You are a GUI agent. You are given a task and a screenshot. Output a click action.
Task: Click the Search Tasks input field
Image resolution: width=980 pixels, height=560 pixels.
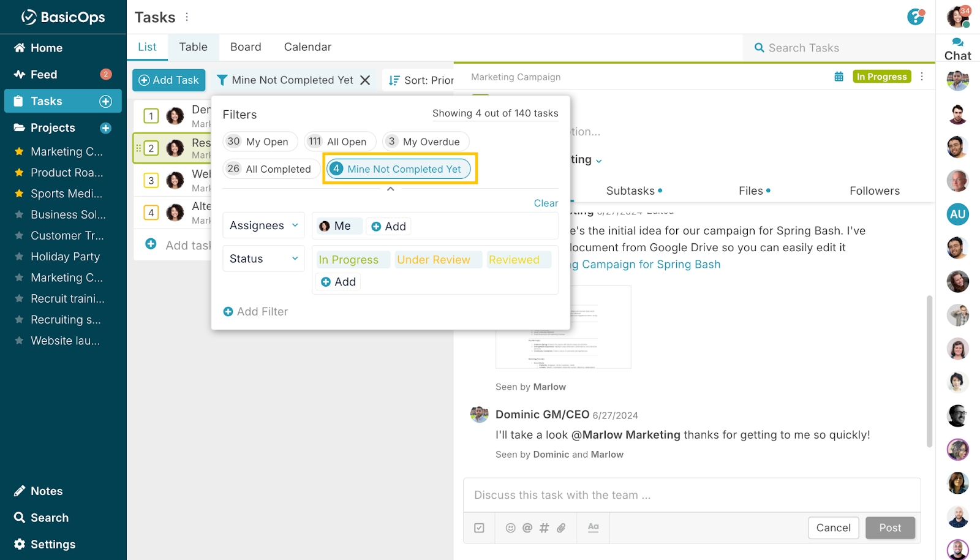pos(839,48)
